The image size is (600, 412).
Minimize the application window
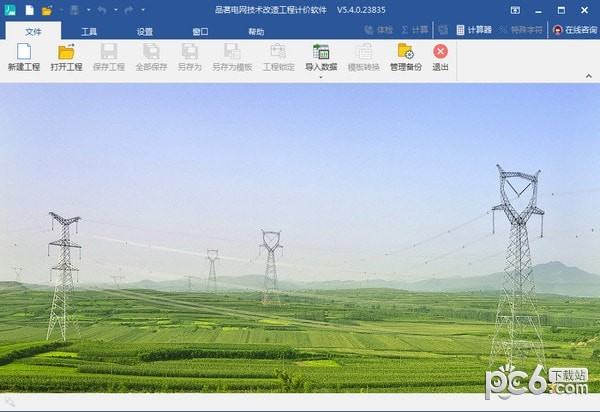click(x=538, y=11)
